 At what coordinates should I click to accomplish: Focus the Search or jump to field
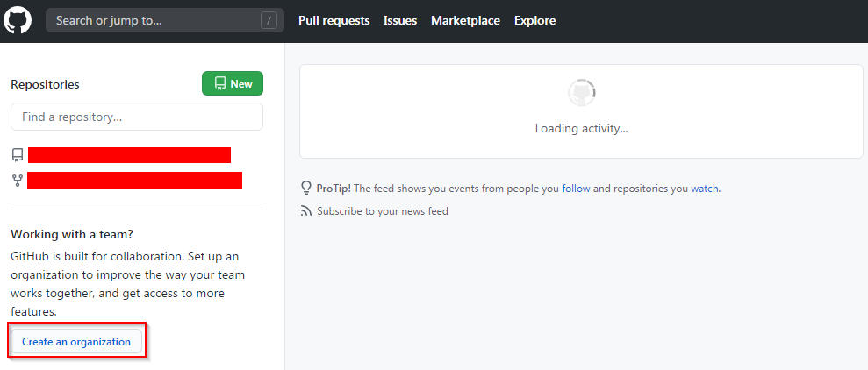tap(164, 20)
